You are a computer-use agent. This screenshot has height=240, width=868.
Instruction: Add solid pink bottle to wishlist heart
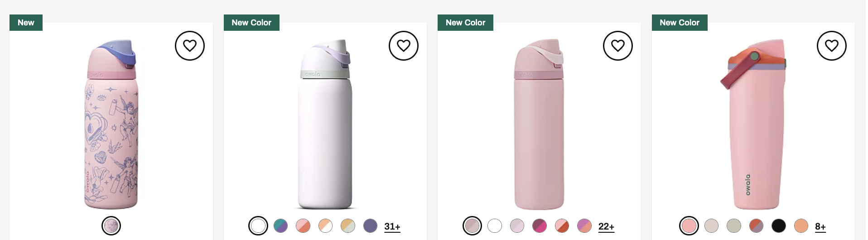[x=618, y=46]
